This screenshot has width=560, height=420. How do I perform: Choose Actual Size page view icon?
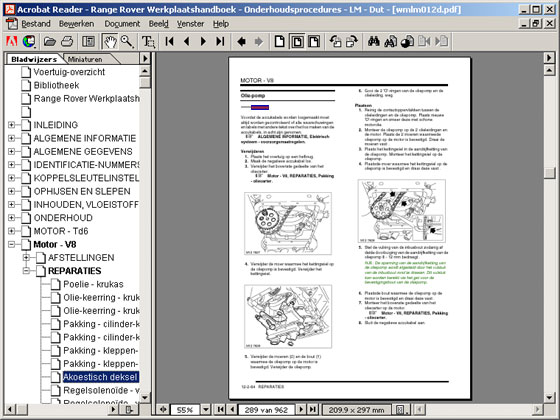tap(280, 41)
